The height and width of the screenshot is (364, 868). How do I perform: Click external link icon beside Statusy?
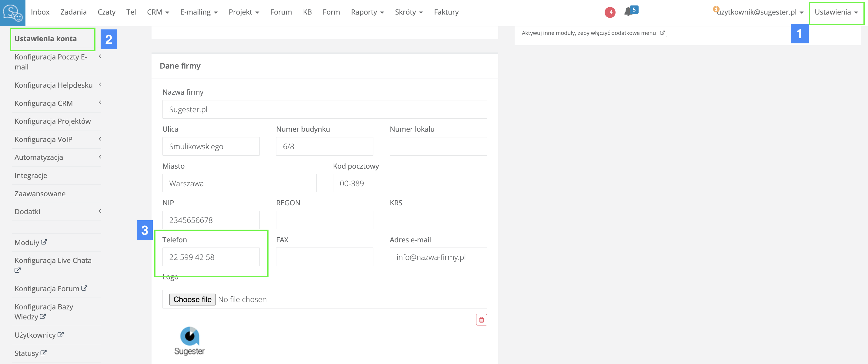point(43,353)
